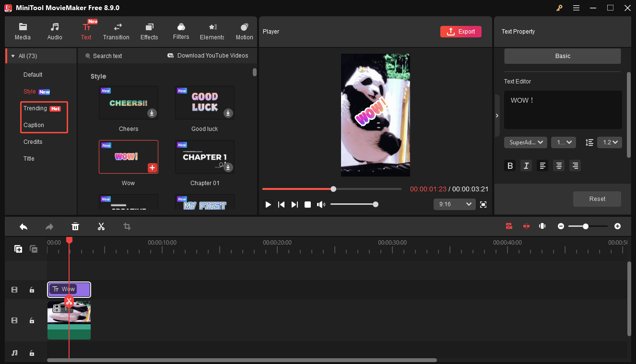Click the Export button

tap(460, 32)
